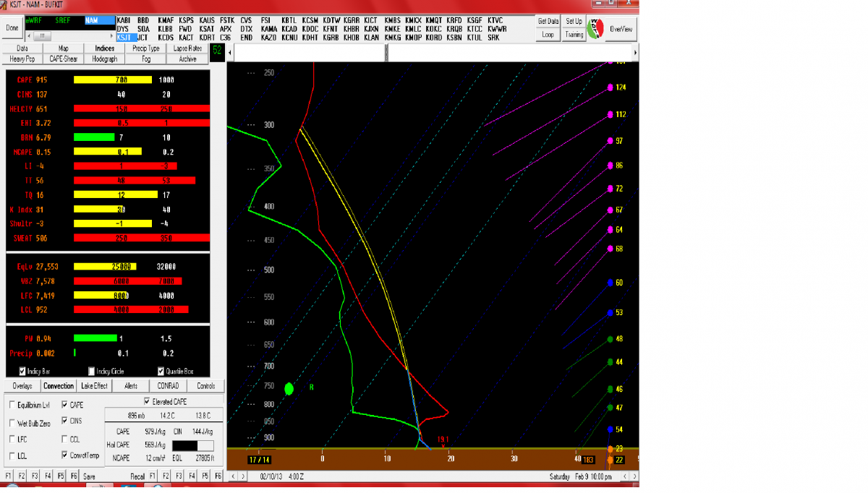Click the Get Data button
The image size is (868, 493).
[548, 22]
